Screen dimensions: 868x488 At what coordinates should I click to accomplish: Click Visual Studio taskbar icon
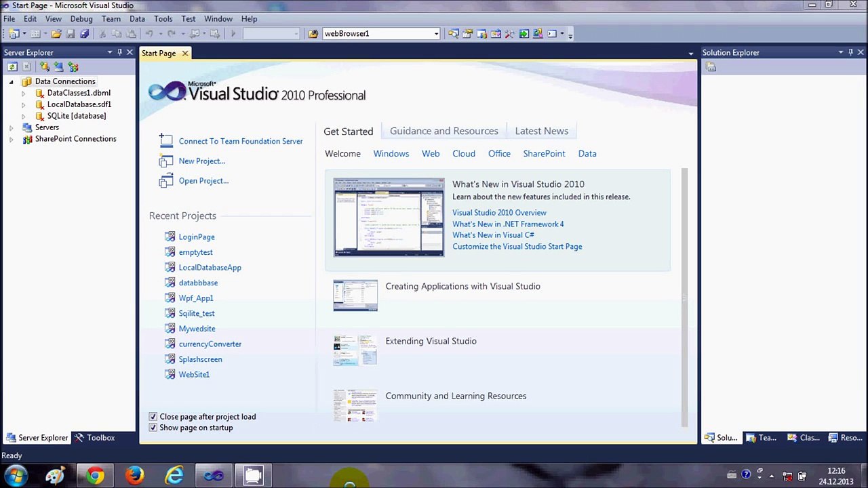click(214, 476)
